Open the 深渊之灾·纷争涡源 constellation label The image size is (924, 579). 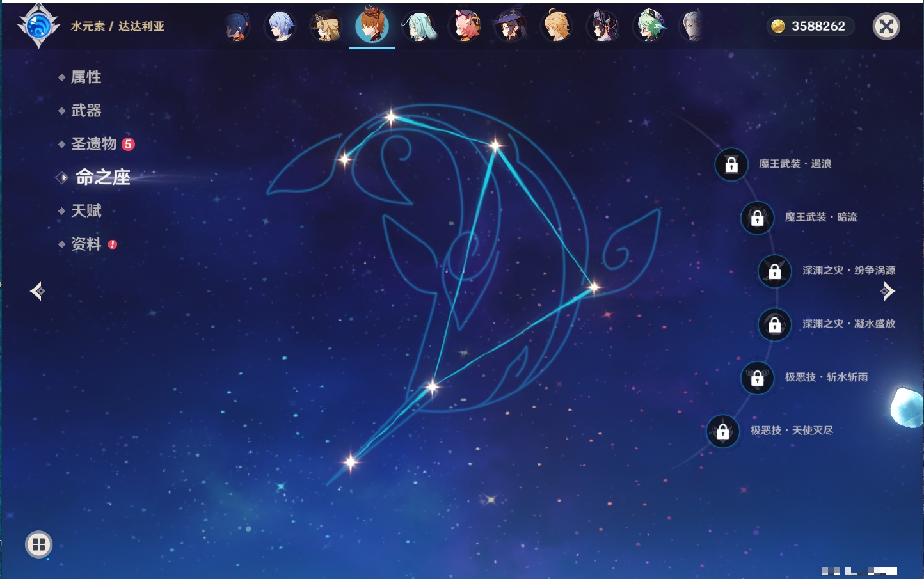[x=849, y=271]
